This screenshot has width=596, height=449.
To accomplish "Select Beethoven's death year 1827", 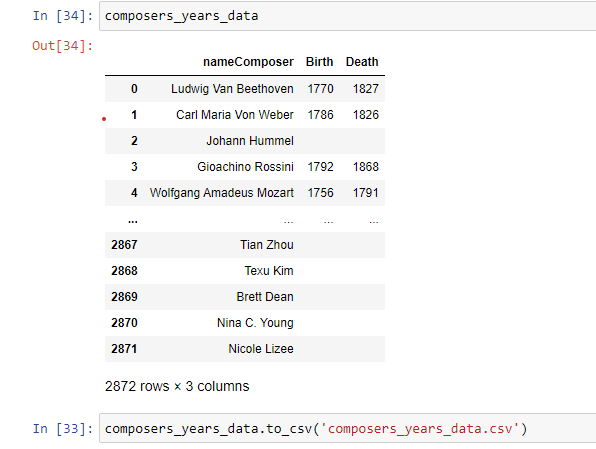I will pos(366,89).
